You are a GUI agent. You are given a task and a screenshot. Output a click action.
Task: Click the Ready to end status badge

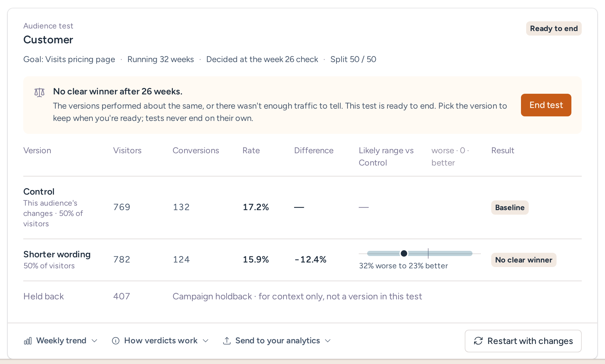(x=554, y=28)
